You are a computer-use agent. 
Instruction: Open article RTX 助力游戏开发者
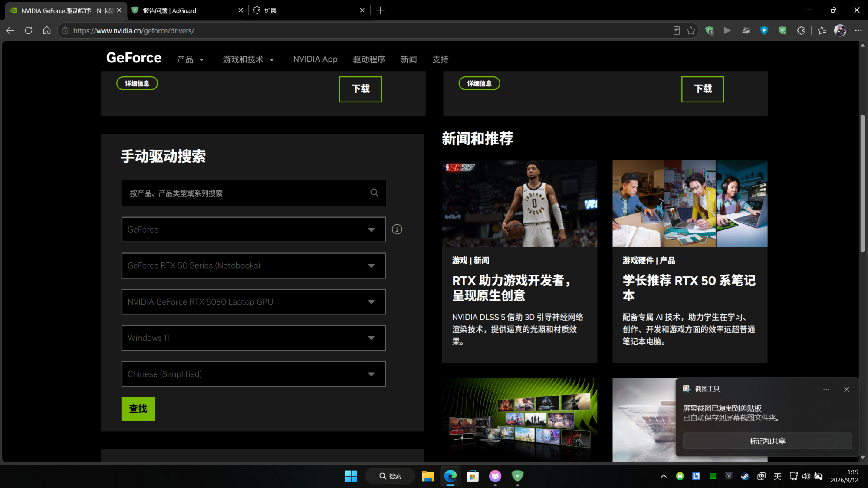pos(512,288)
